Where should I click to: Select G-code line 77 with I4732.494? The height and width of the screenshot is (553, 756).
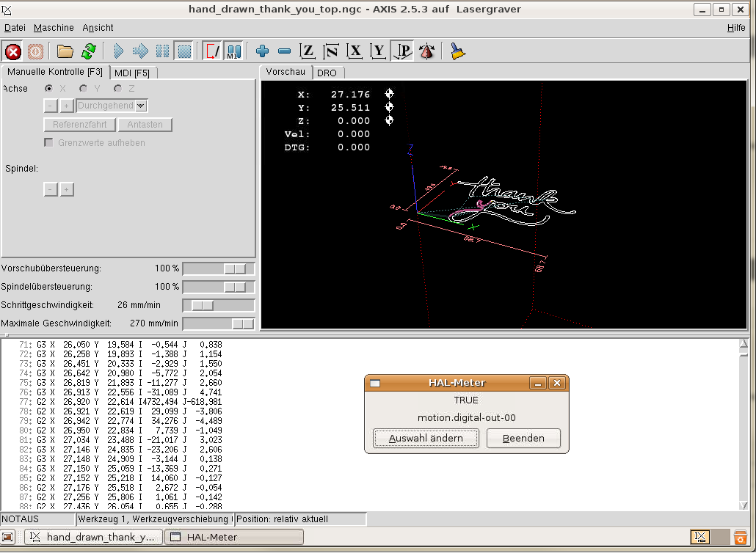120,402
